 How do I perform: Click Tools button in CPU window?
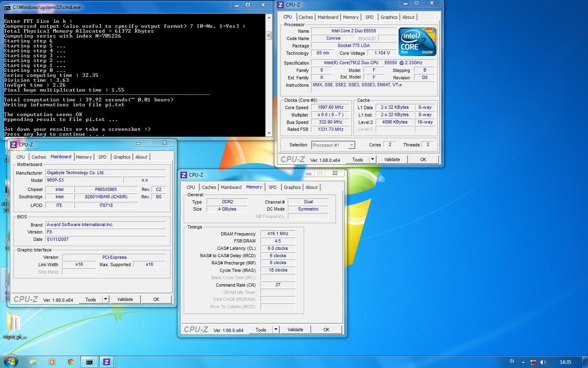pyautogui.click(x=358, y=159)
